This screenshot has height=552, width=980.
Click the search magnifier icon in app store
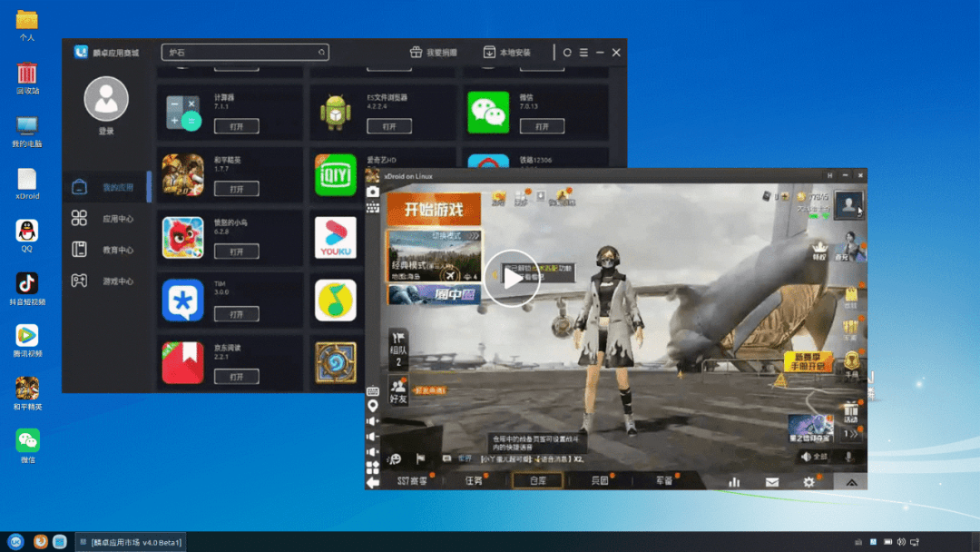321,53
